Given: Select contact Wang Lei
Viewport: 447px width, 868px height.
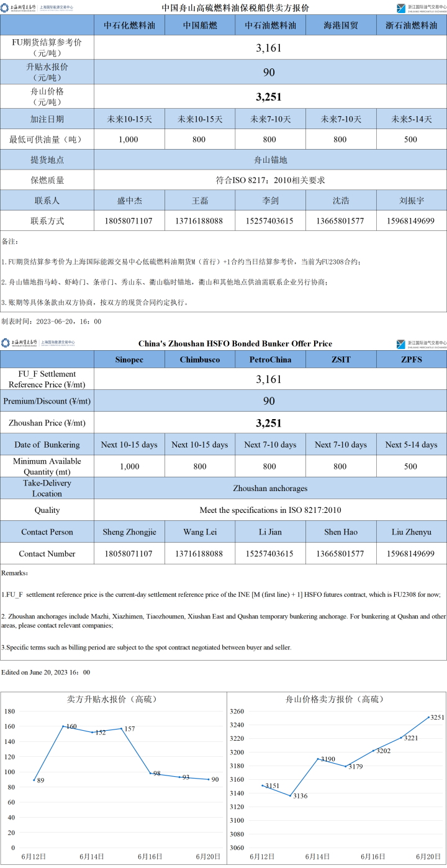Looking at the screenshot, I should 200,531.
